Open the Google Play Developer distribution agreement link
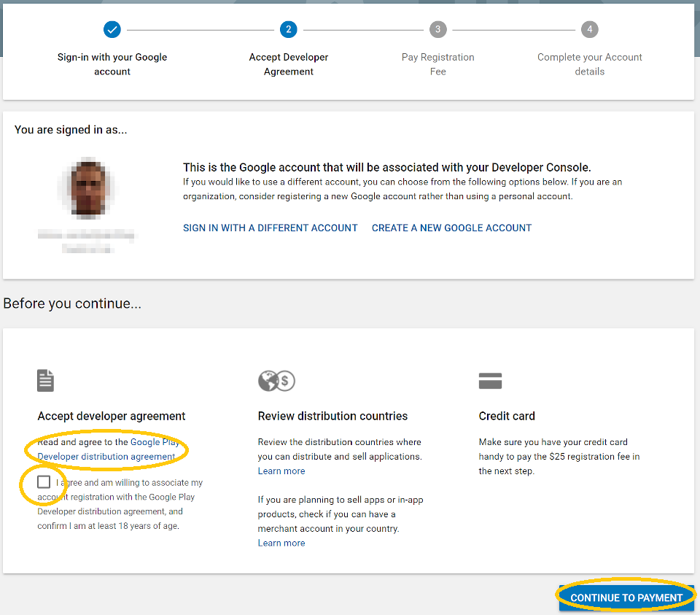Image resolution: width=700 pixels, height=615 pixels. pos(109,449)
